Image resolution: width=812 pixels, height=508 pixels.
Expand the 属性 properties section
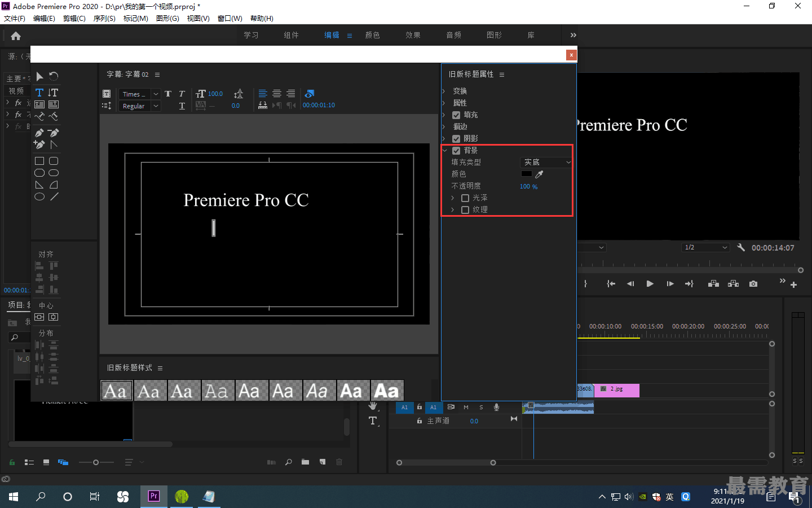tap(444, 103)
